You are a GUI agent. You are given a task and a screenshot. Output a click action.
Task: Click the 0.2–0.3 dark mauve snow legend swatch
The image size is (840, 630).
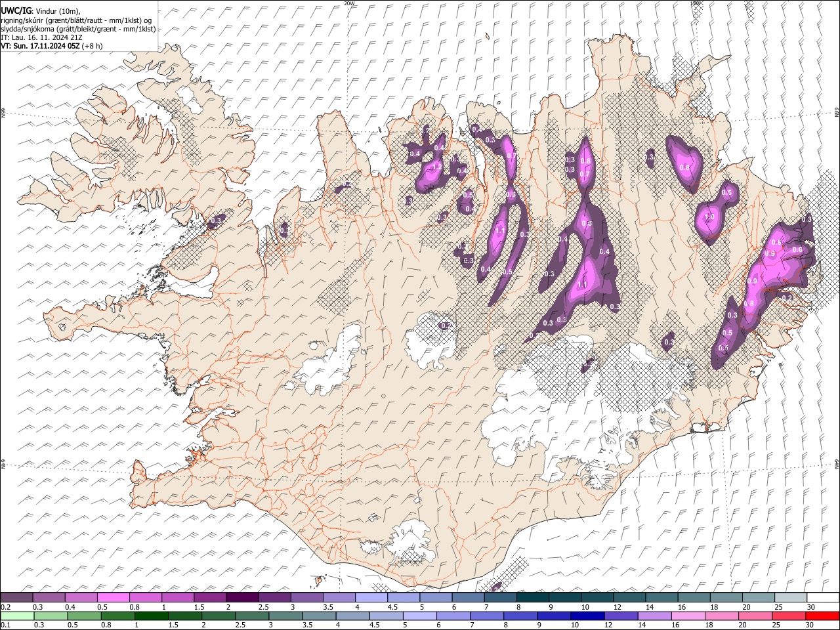point(16,597)
